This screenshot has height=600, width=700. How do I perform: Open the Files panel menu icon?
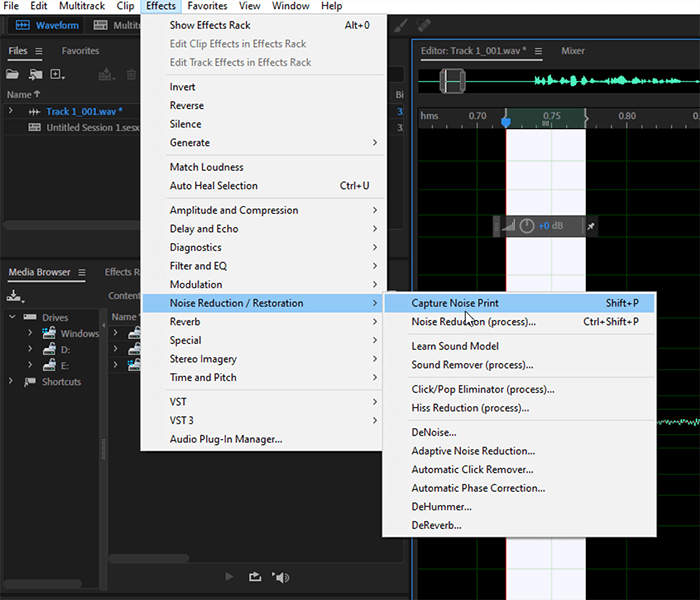tap(39, 51)
